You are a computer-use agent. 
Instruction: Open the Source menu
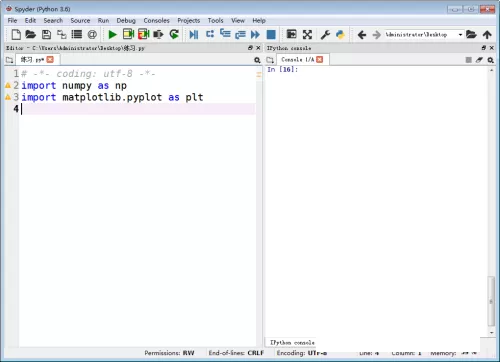(x=80, y=21)
